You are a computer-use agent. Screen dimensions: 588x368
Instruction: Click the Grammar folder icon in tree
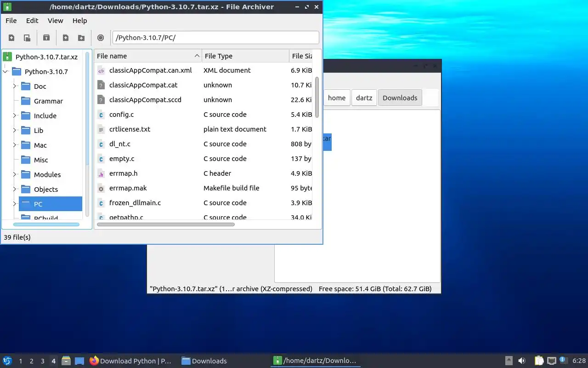(25, 101)
